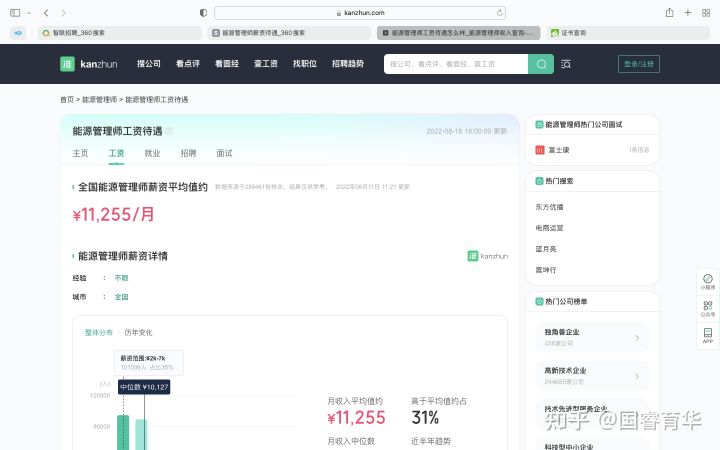This screenshot has width=720, height=450.
Task: Follow the 能源管理师 breadcrumb link
Action: [99, 100]
